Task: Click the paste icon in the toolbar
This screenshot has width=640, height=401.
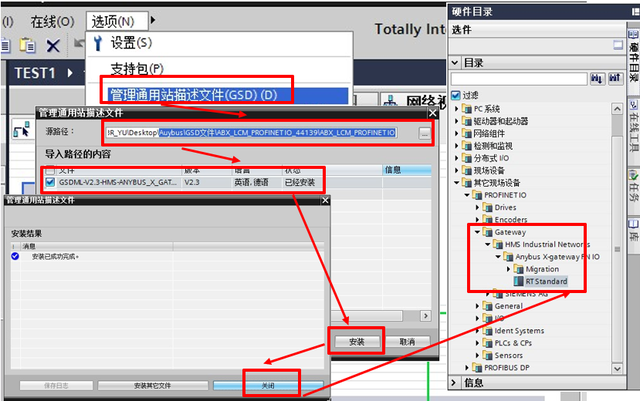Action: (x=28, y=45)
